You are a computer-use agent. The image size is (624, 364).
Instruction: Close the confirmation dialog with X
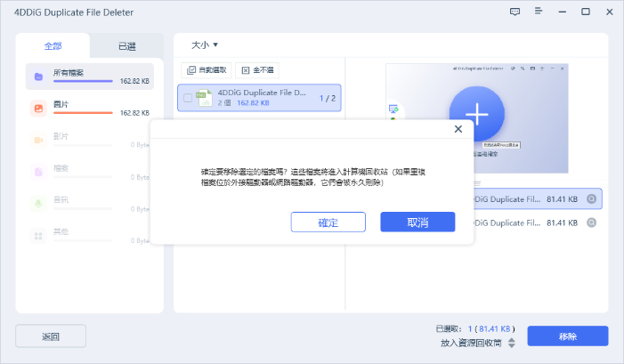(458, 129)
